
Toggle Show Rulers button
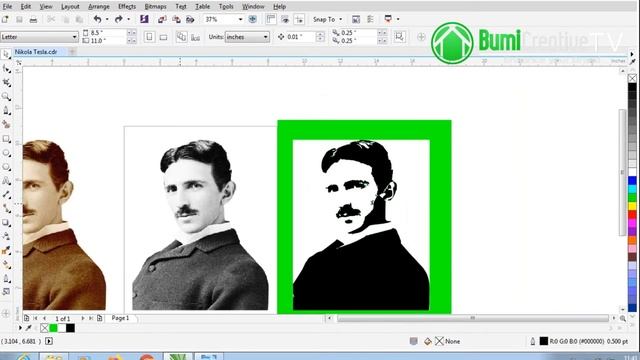click(271, 19)
